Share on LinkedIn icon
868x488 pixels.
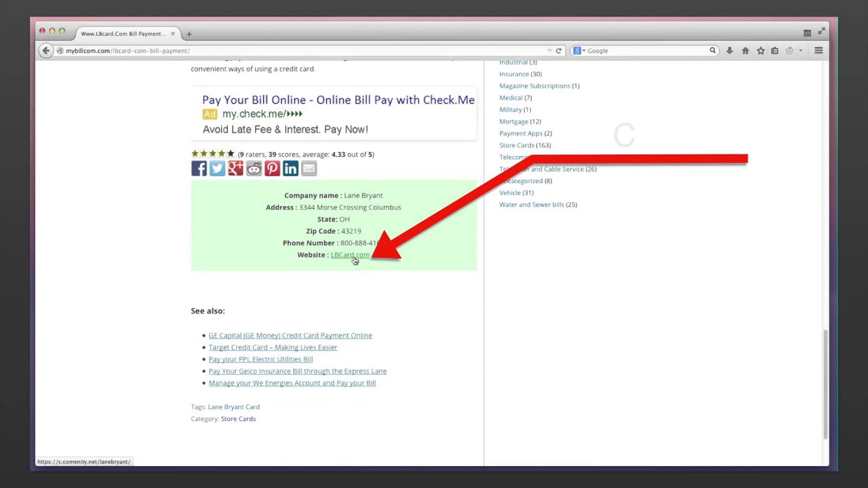[290, 169]
